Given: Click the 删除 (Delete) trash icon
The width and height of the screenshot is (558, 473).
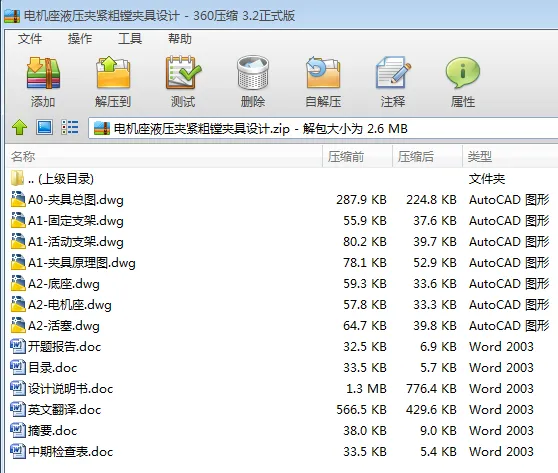Looking at the screenshot, I should pyautogui.click(x=253, y=73).
